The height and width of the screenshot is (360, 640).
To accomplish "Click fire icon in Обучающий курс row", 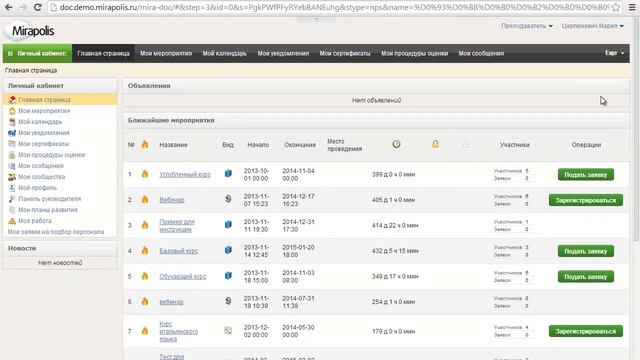I will coord(144,276).
